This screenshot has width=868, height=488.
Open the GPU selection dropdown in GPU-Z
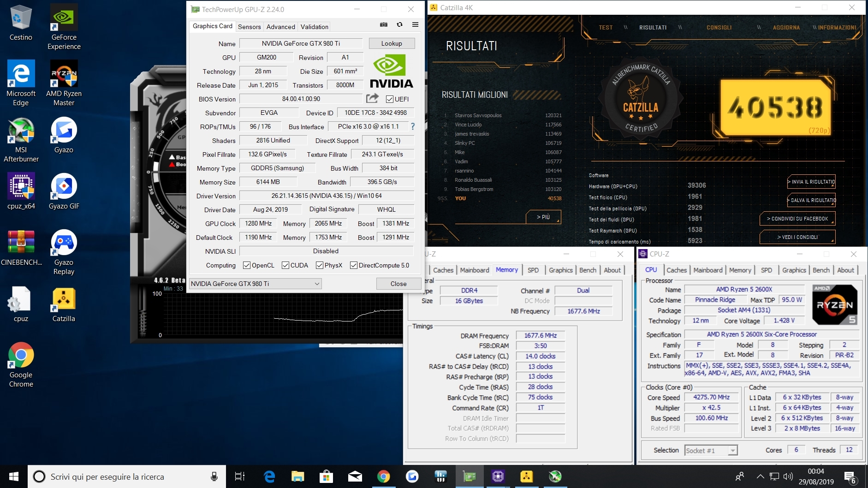[x=255, y=284]
